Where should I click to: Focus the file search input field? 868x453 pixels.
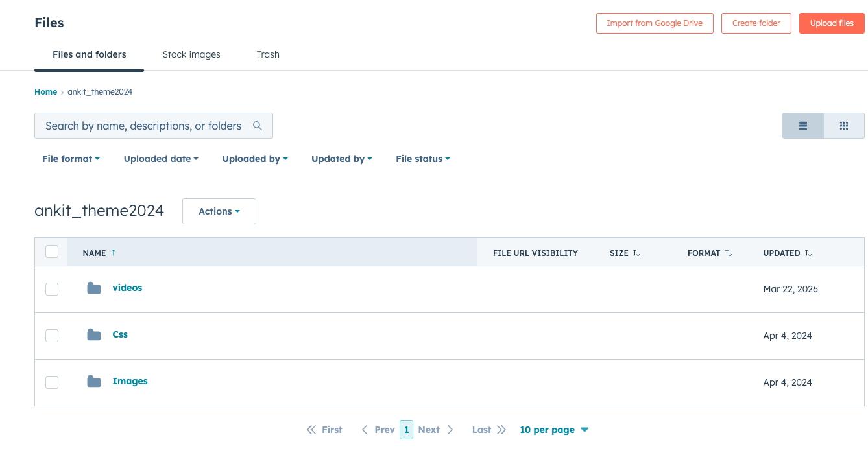143,126
